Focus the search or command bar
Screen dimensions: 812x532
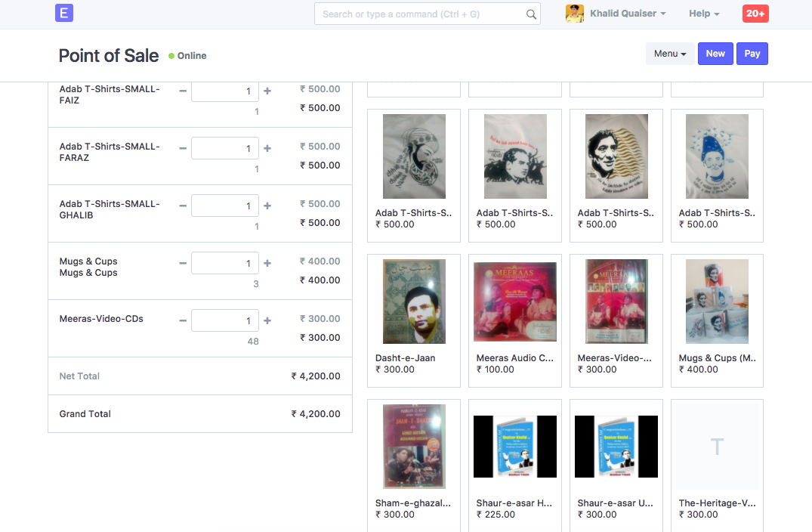428,14
